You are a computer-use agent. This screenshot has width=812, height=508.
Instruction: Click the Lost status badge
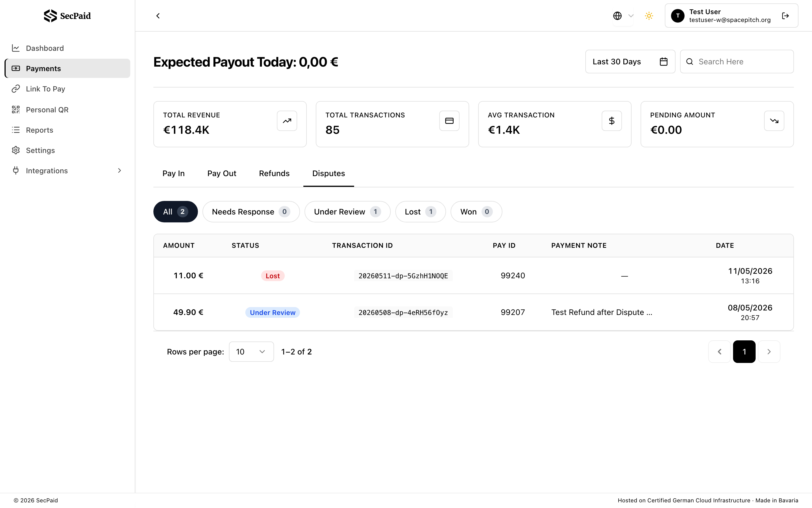(x=273, y=276)
